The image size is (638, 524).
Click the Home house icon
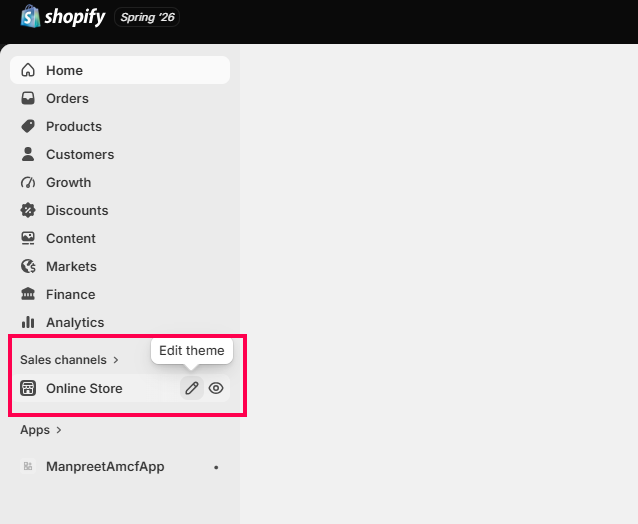[28, 70]
